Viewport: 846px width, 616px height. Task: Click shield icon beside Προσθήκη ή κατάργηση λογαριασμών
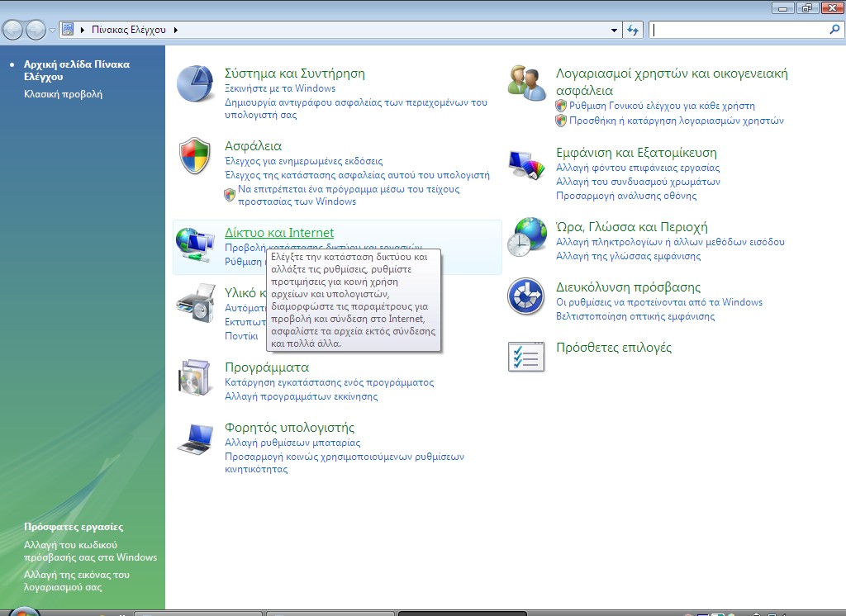(561, 121)
